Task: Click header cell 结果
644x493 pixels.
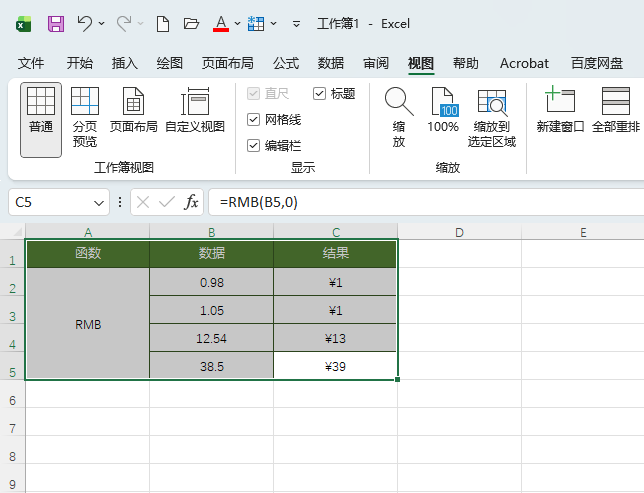Action: (x=336, y=253)
